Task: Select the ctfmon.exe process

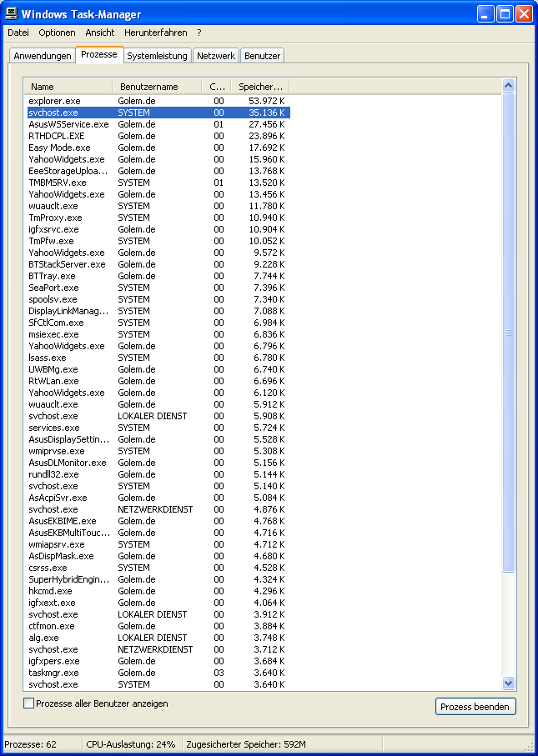Action: tap(158, 626)
